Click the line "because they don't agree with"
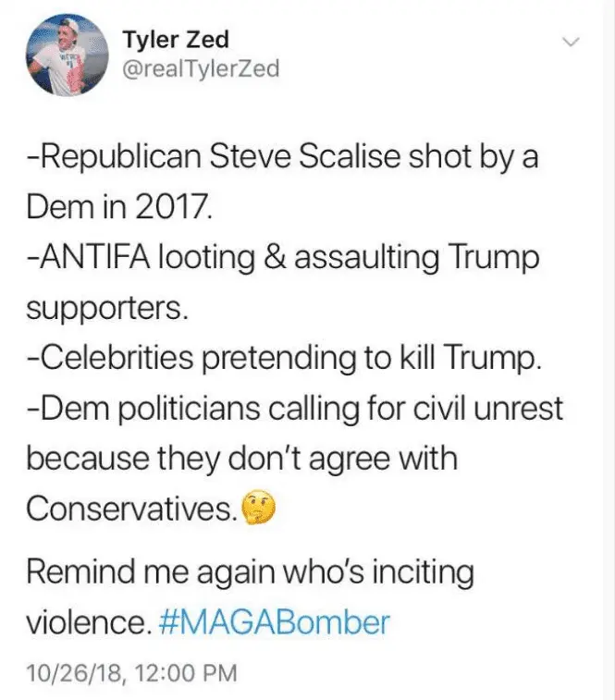 point(242,458)
